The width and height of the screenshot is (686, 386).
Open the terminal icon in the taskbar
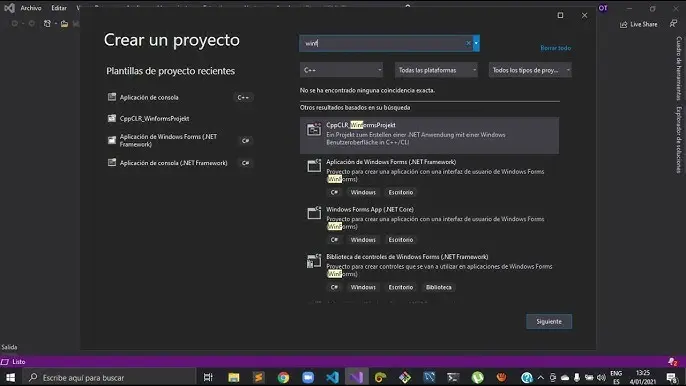pos(453,377)
